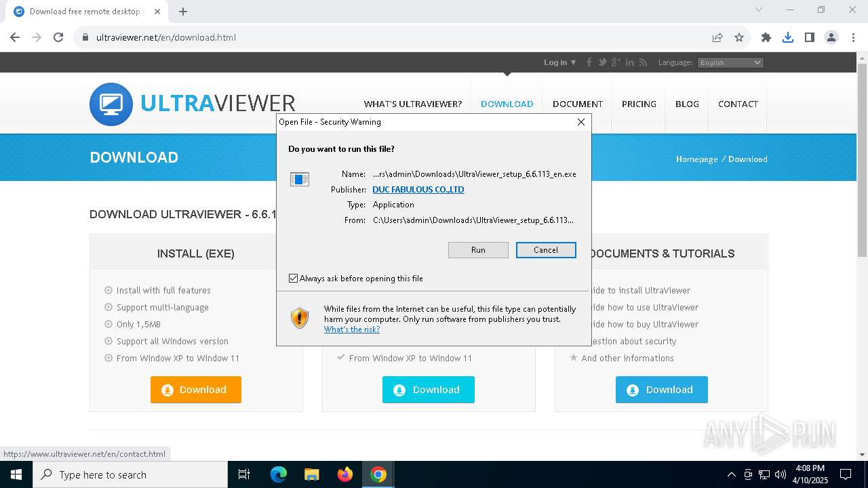Launch Microsoft Edge from taskbar
868x488 pixels.
click(x=279, y=474)
